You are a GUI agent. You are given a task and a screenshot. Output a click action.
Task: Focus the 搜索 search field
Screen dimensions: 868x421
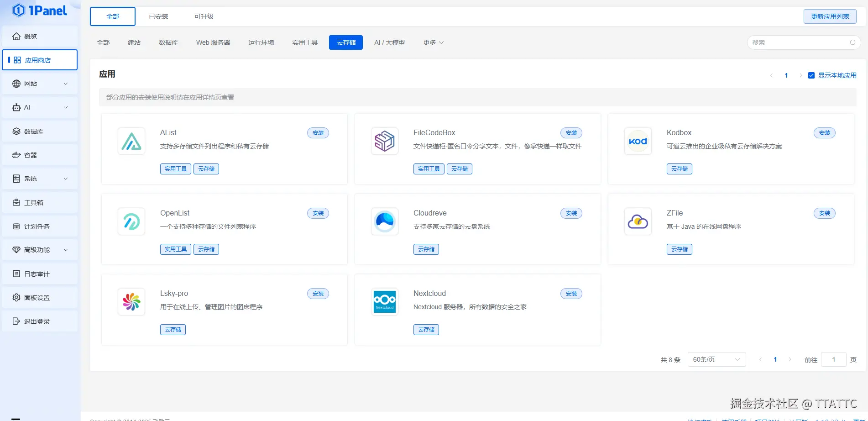point(804,42)
